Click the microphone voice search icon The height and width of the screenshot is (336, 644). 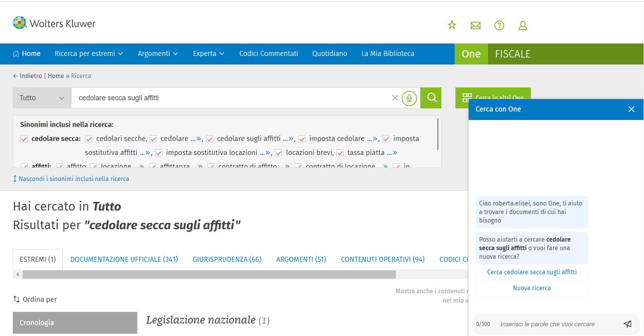[x=409, y=98]
